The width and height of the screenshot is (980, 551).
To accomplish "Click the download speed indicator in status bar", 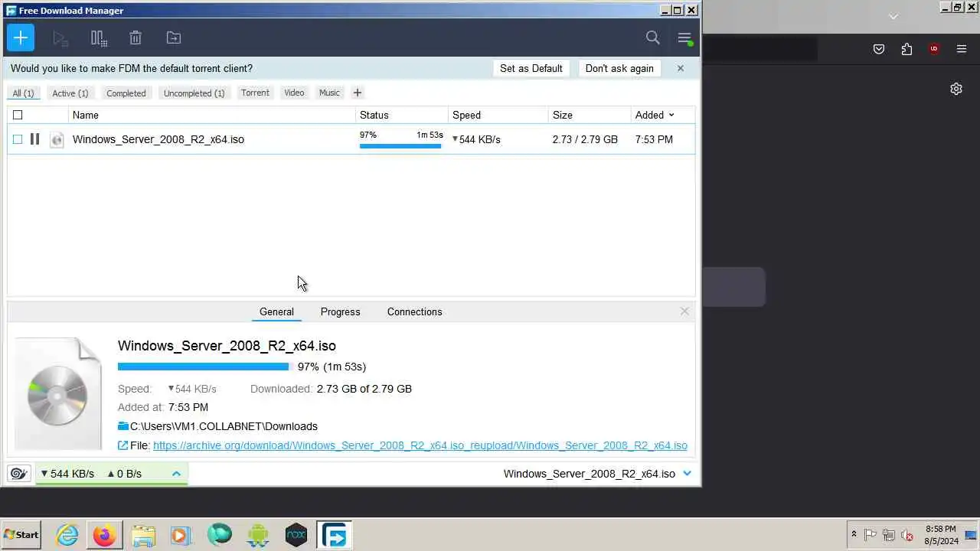I will (x=67, y=474).
